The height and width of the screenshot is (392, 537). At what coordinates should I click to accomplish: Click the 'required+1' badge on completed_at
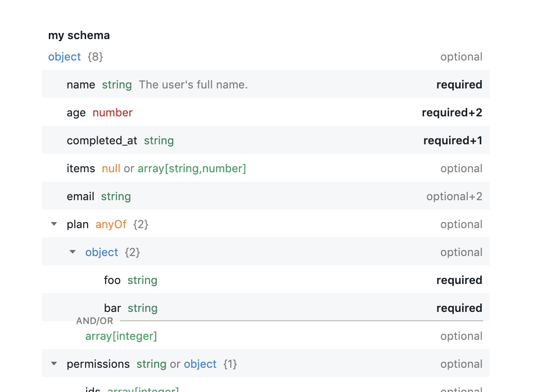tap(452, 141)
